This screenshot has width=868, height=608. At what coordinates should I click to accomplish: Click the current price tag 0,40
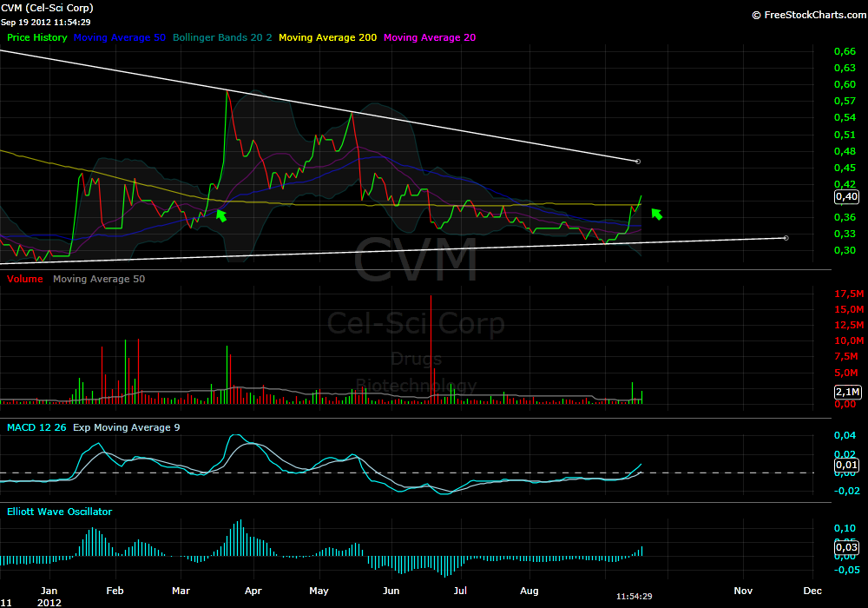846,196
